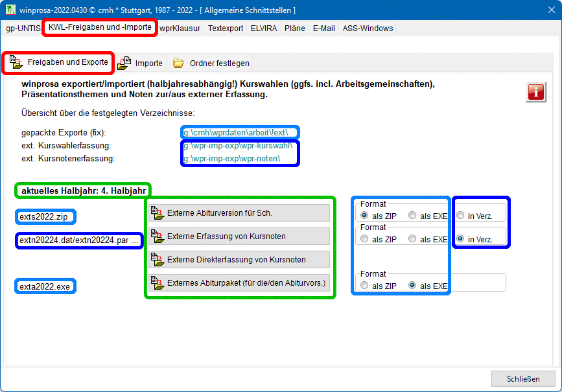Go to the ASS-Windows tab
This screenshot has height=392, width=562.
(368, 29)
